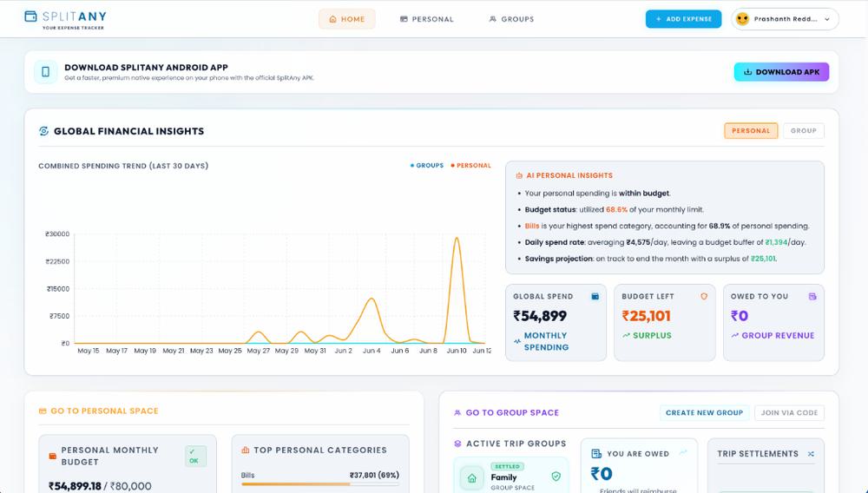This screenshot has height=493, width=868.
Task: Click the OK budget status badge
Action: point(195,456)
